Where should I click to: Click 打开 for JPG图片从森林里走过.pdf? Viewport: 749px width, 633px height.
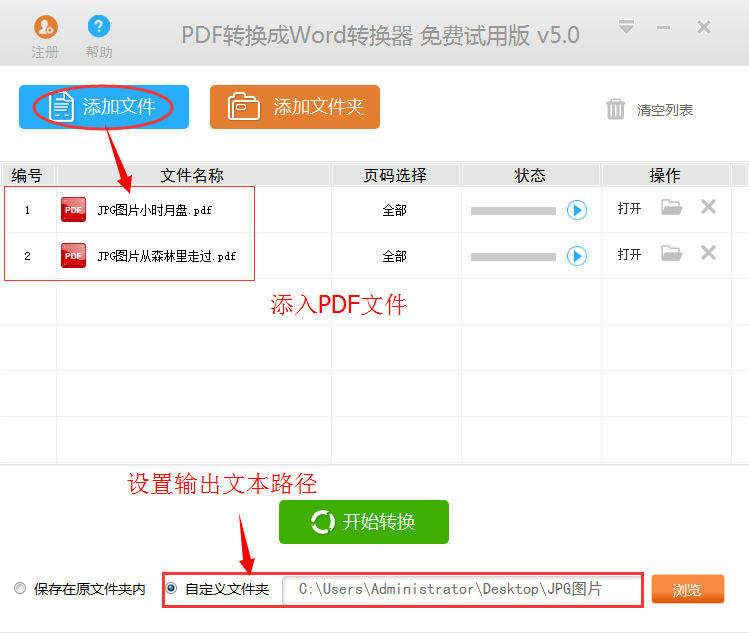pyautogui.click(x=629, y=254)
